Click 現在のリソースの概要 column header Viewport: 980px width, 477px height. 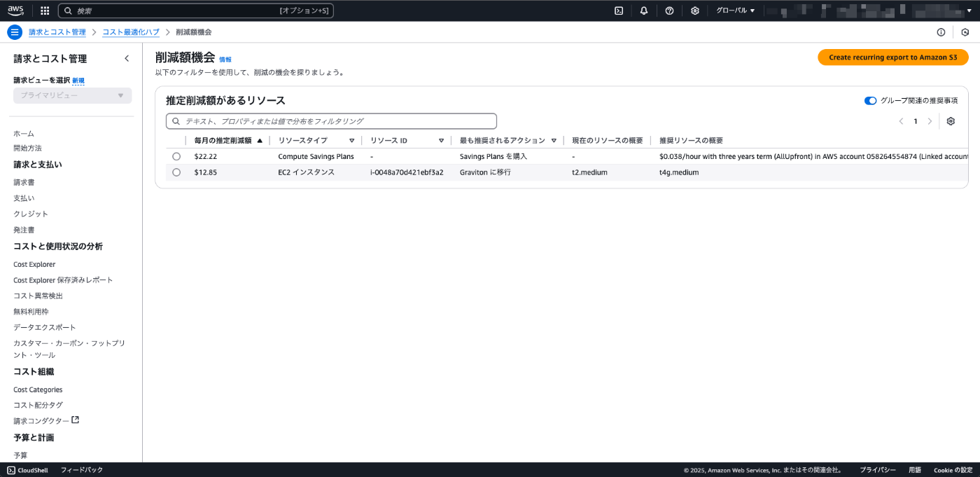(607, 141)
